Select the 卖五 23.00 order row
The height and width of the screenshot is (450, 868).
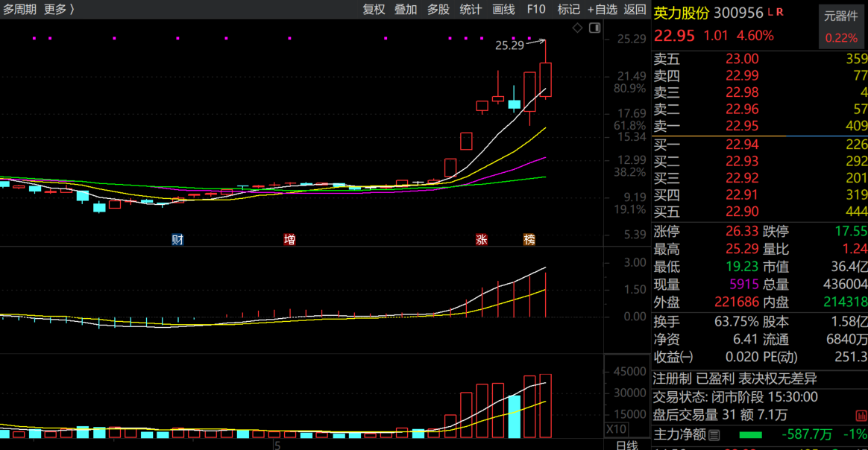pos(760,59)
